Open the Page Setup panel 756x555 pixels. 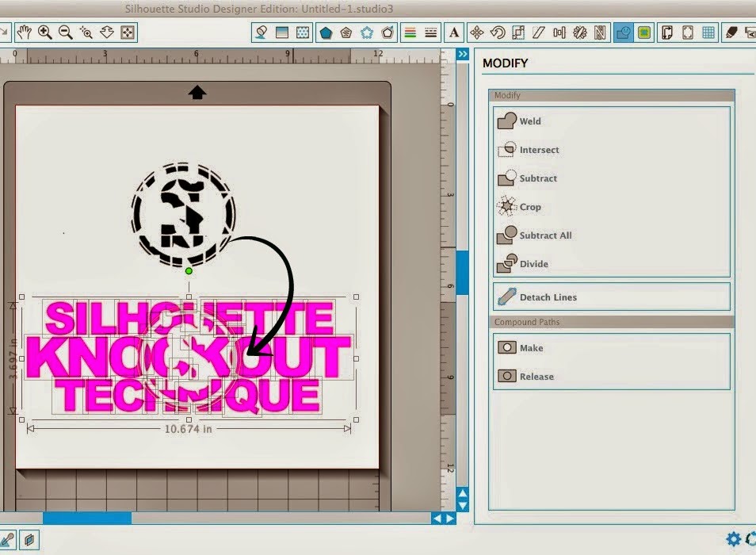coord(666,33)
